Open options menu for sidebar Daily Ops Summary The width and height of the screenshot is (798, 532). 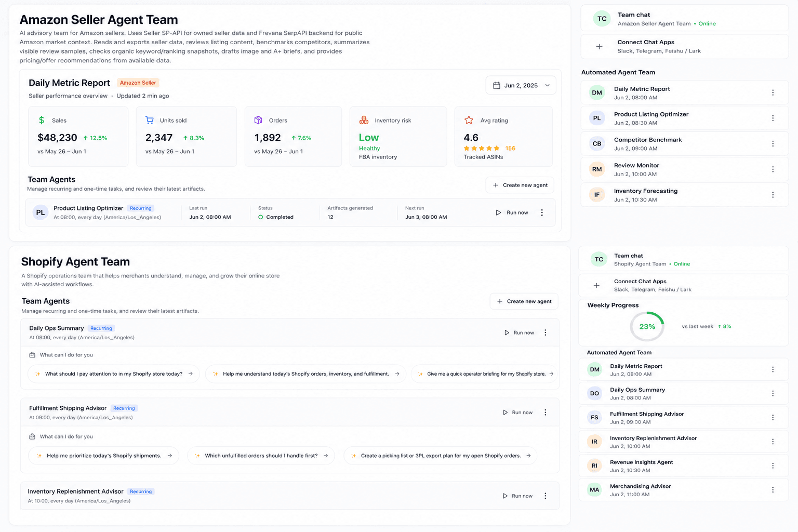[x=773, y=394]
